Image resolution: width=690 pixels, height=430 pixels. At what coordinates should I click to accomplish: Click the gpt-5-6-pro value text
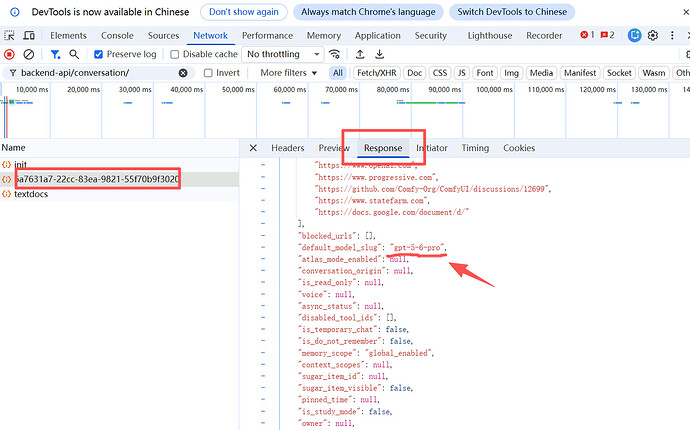tap(418, 247)
